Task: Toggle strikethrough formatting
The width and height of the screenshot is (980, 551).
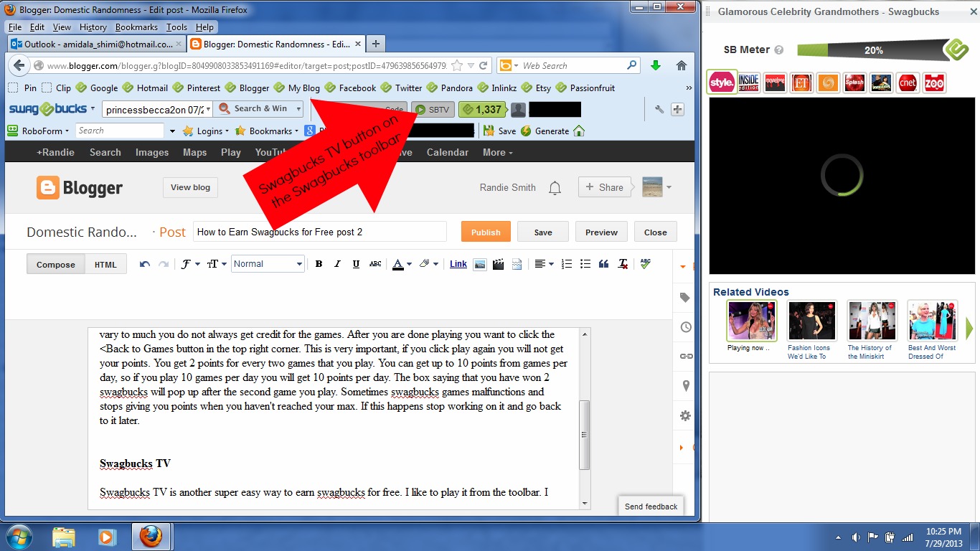Action: click(375, 264)
